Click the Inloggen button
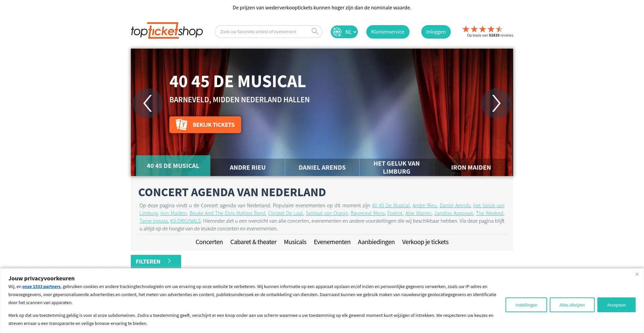Image resolution: width=644 pixels, height=333 pixels. tap(436, 32)
